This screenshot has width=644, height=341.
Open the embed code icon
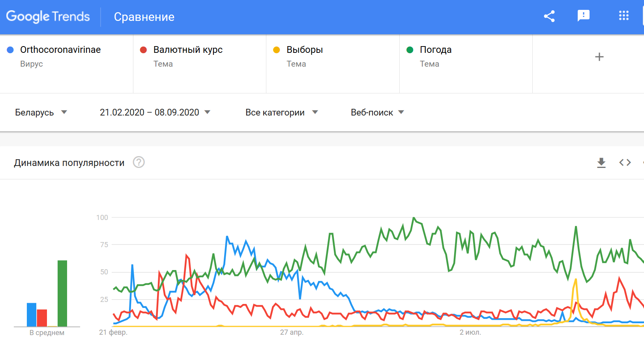point(625,162)
